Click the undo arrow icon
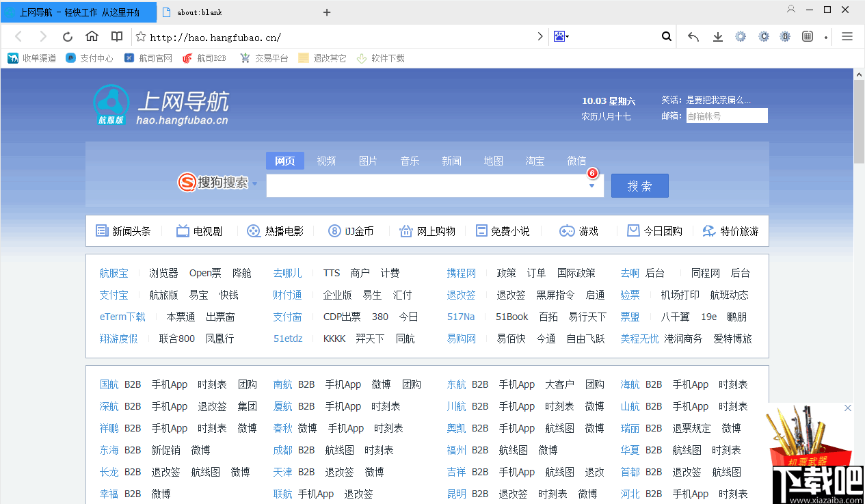This screenshot has height=504, width=865. click(x=693, y=37)
